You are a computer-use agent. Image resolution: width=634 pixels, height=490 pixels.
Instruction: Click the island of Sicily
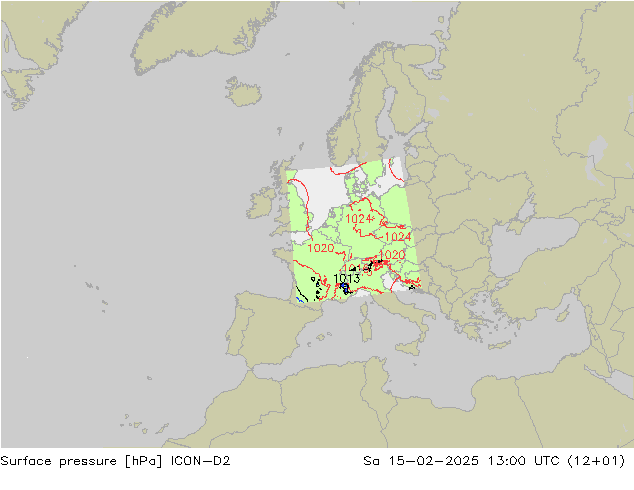point(410,349)
